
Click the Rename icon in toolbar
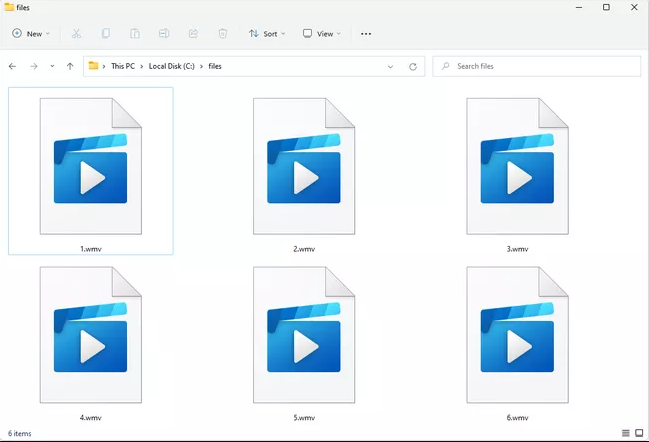pos(164,34)
